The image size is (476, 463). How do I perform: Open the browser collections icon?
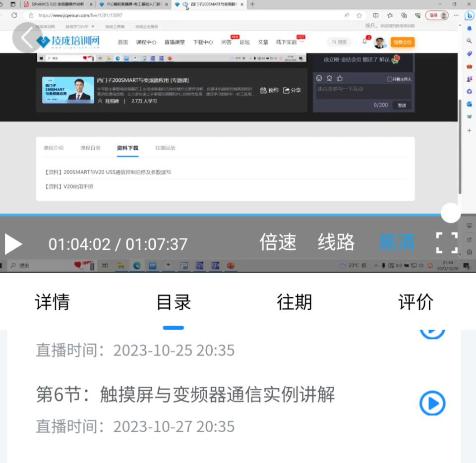tap(404, 15)
